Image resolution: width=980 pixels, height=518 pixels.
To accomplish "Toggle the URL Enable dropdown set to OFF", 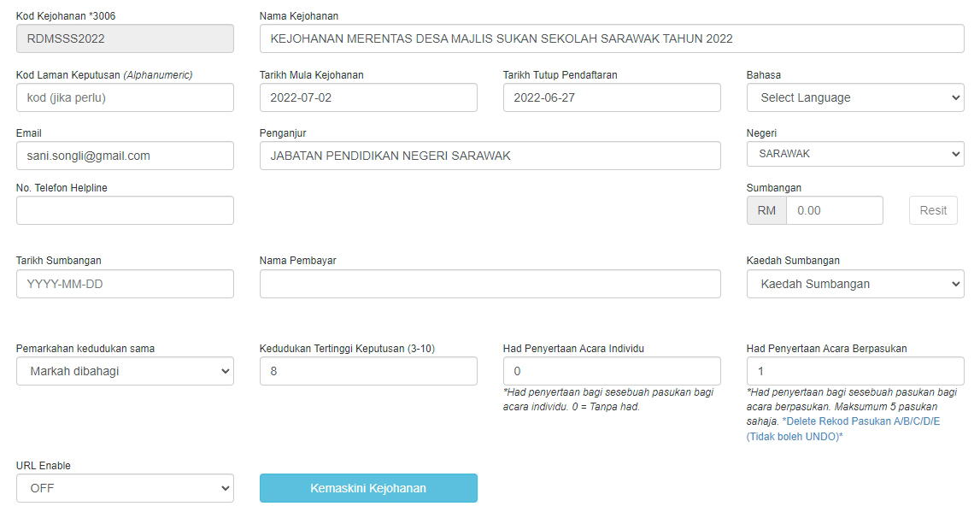I will 125,488.
